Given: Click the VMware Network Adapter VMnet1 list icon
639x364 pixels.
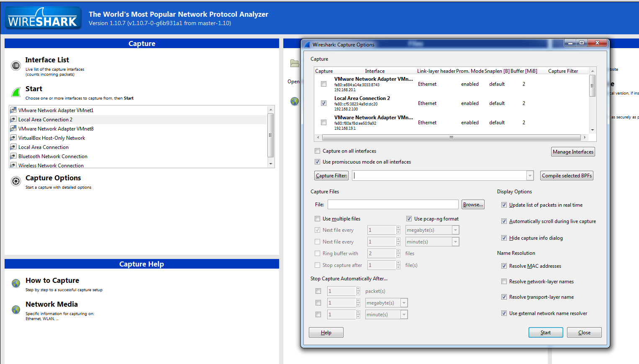Looking at the screenshot, I should (x=13, y=110).
